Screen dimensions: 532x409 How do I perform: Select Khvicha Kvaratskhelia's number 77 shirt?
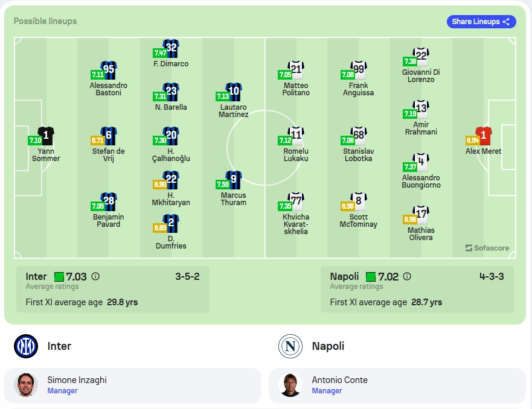[296, 201]
